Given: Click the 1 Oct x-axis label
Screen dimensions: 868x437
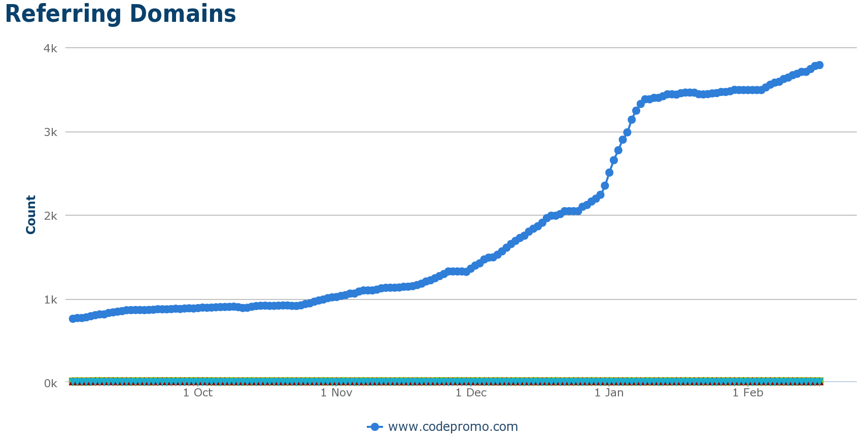Looking at the screenshot, I should coord(198,392).
